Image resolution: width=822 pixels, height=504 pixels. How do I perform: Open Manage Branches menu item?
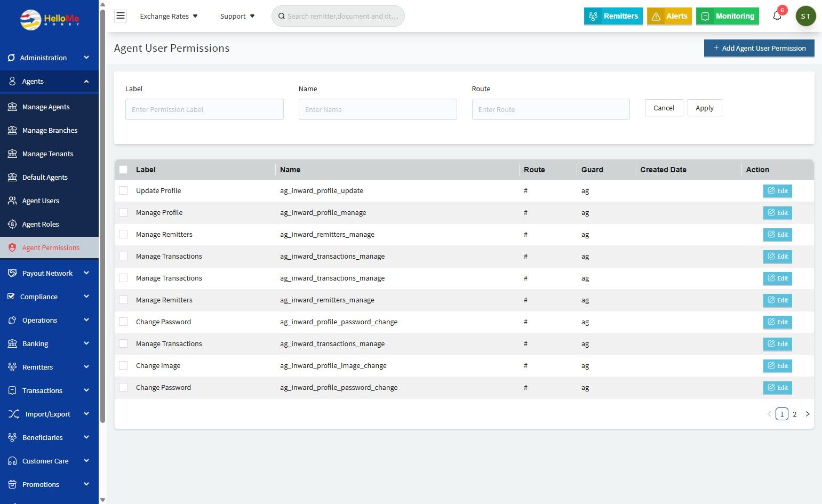point(49,130)
